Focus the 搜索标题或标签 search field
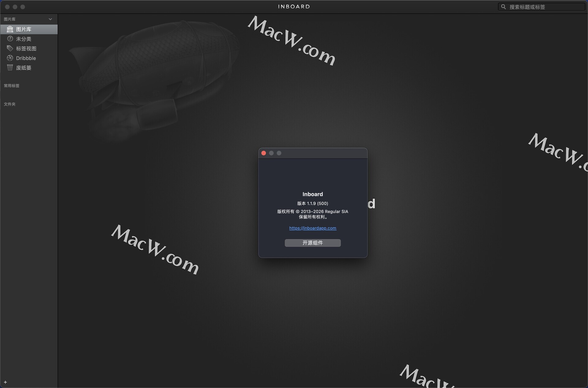588x388 pixels. coord(545,7)
